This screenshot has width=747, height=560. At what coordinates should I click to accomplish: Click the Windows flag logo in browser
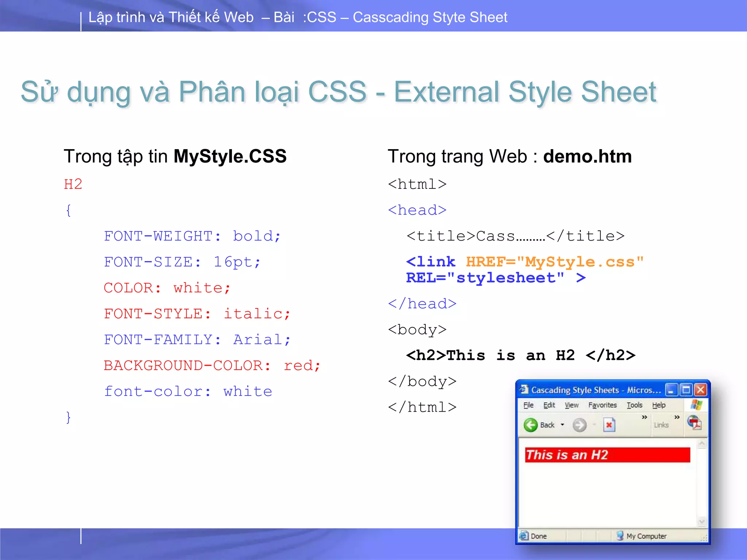pos(696,405)
